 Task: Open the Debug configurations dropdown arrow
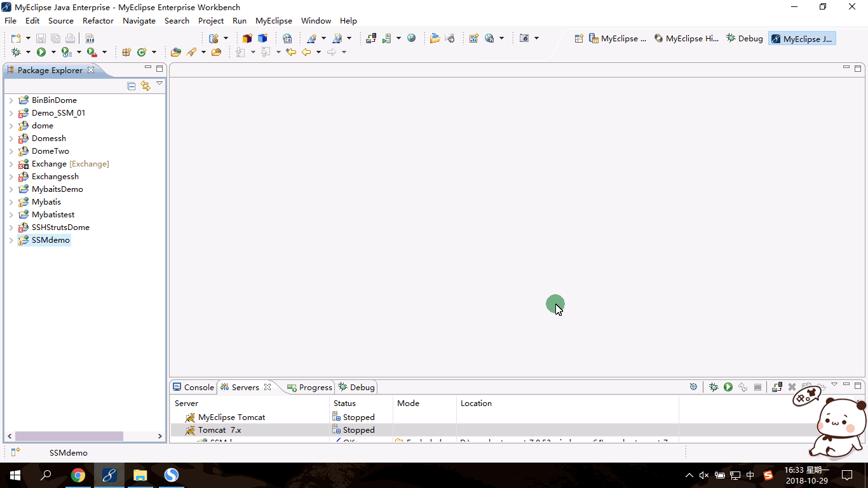(x=28, y=52)
